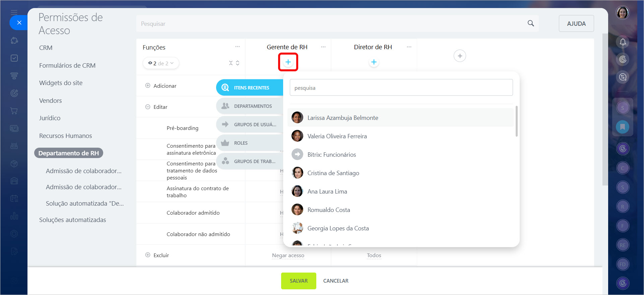
Task: Open Recursos Humanos section
Action: [x=65, y=136]
